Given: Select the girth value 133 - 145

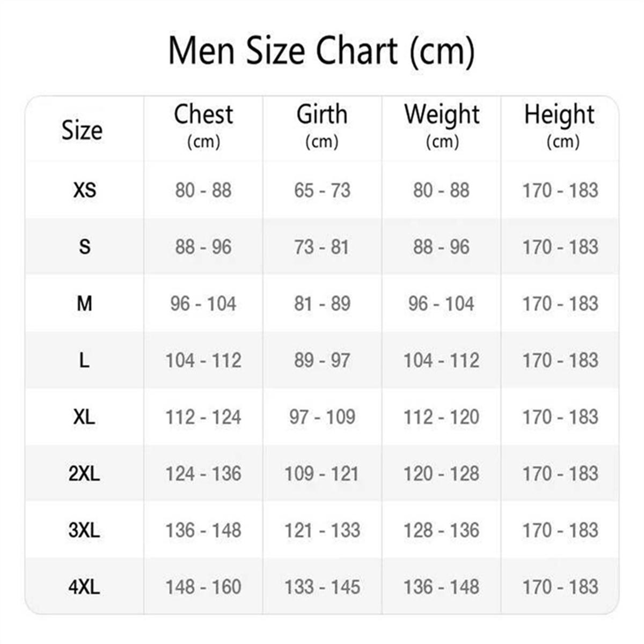Looking at the screenshot, I should click(322, 587).
